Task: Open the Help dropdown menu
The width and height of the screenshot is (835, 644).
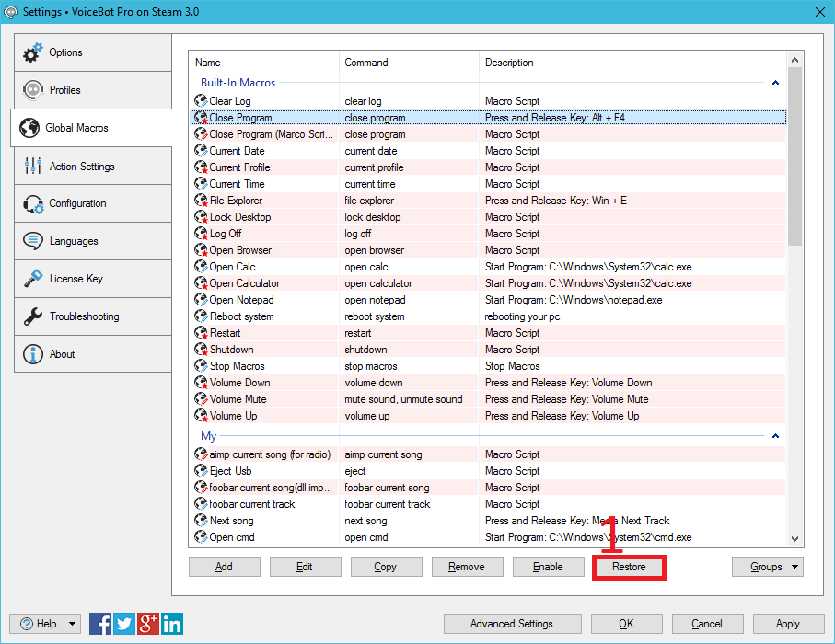Action: (45, 624)
